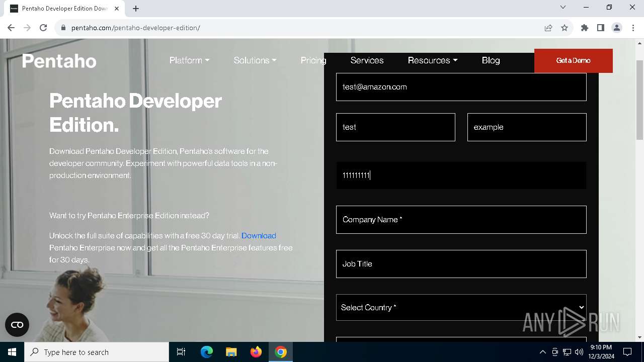Open Task View on the taskbar
This screenshot has width=644, height=362.
[181, 352]
